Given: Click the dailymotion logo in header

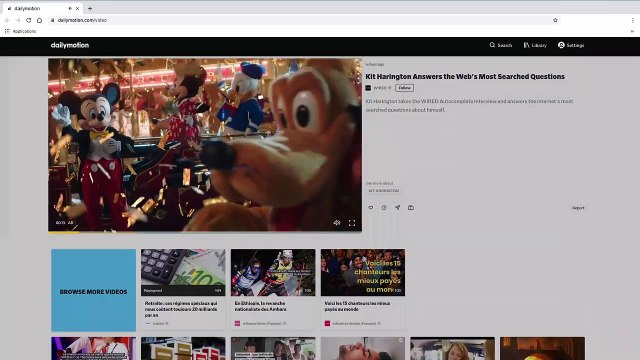Looking at the screenshot, I should tap(70, 45).
